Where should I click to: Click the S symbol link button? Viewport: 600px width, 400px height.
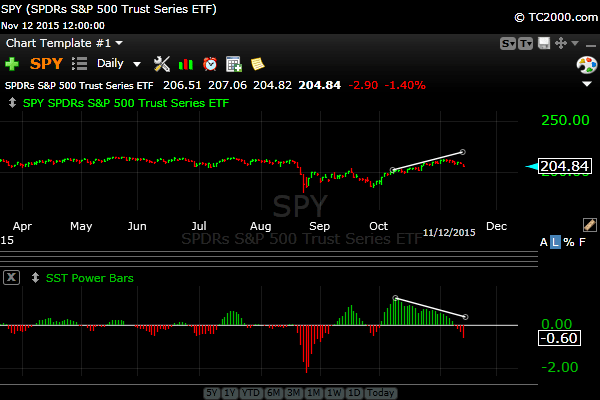(508, 44)
